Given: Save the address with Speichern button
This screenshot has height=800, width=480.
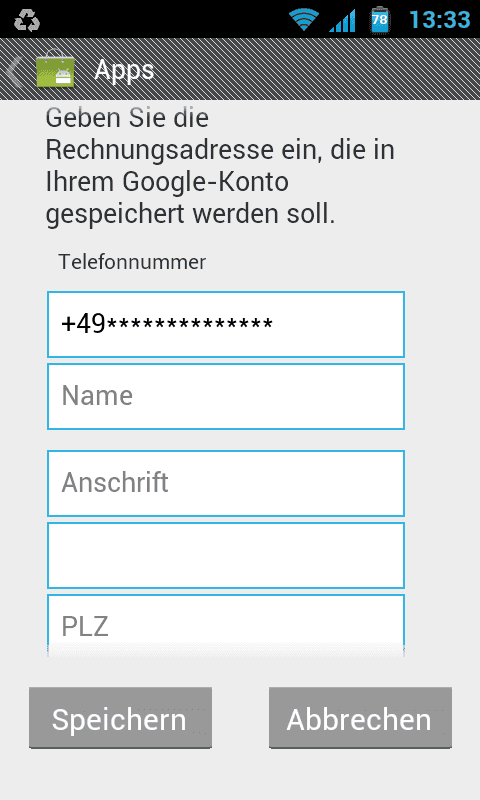Looking at the screenshot, I should pos(120,718).
